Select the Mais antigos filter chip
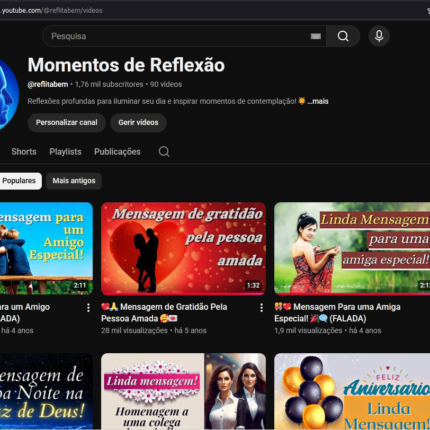This screenshot has height=430, width=430. (x=74, y=181)
